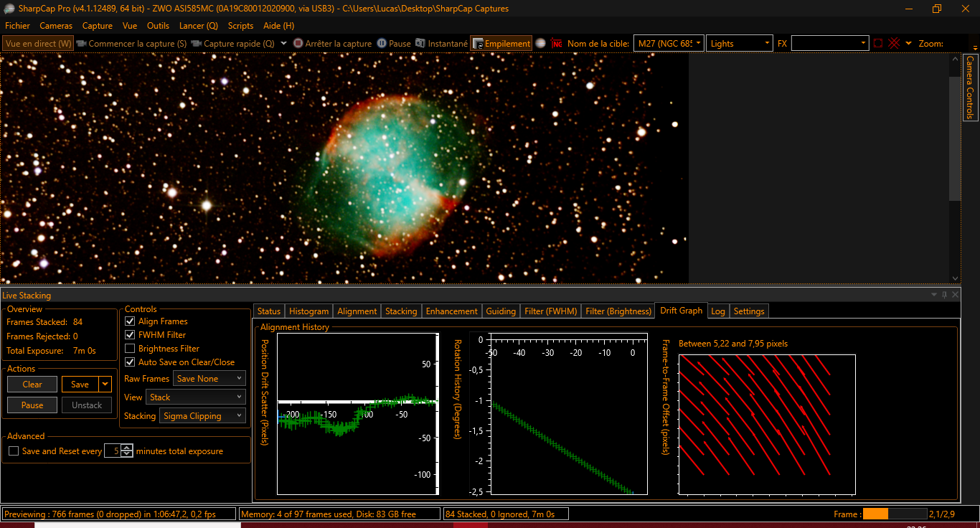Select the Drift Graph tab
The height and width of the screenshot is (528, 980).
click(x=682, y=311)
